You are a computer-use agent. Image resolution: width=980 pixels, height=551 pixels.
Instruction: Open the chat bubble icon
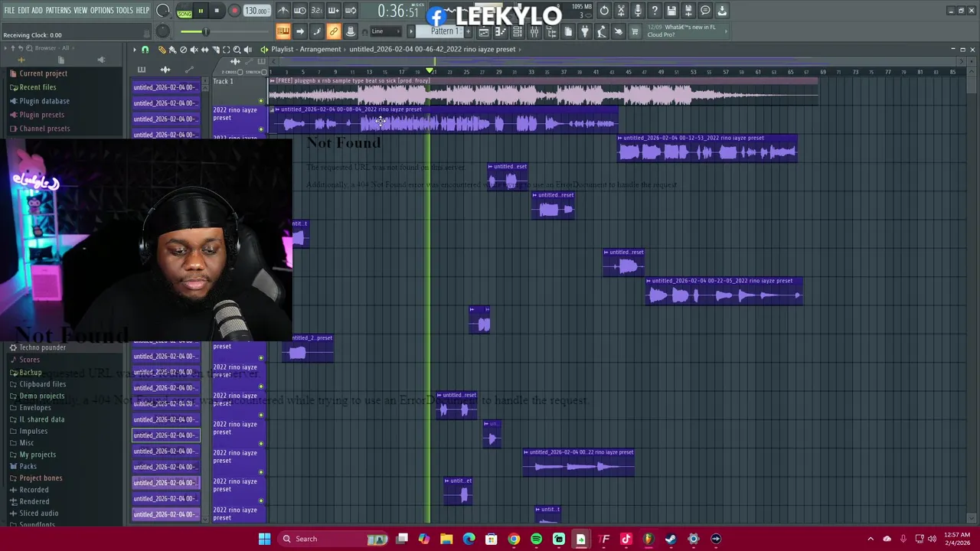pyautogui.click(x=705, y=11)
